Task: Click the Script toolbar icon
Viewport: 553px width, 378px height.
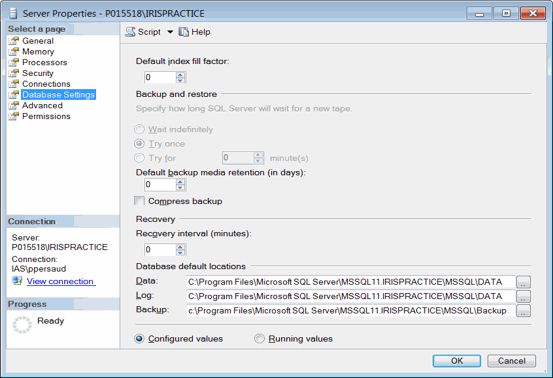Action: [x=130, y=32]
